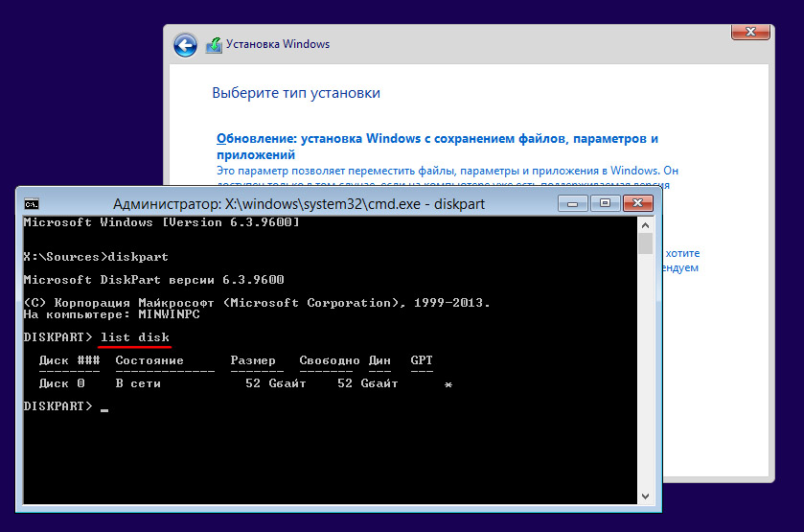Click the 'Установка Windows' title text
The width and height of the screenshot is (804, 532).
click(278, 44)
